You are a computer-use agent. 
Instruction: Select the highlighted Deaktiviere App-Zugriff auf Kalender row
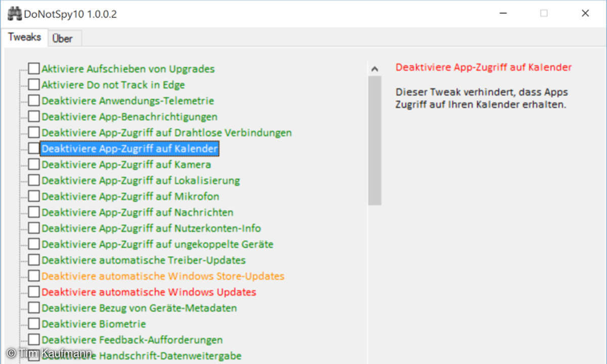point(129,149)
